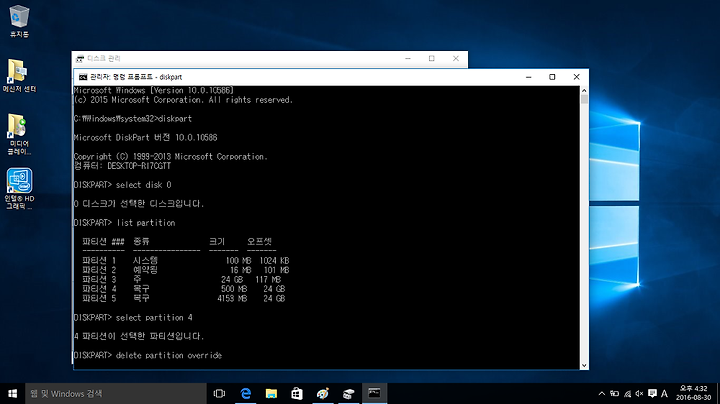Screen dimensions: 720x404
Task: Click the Windows Start button
Action: pyautogui.click(x=12, y=393)
